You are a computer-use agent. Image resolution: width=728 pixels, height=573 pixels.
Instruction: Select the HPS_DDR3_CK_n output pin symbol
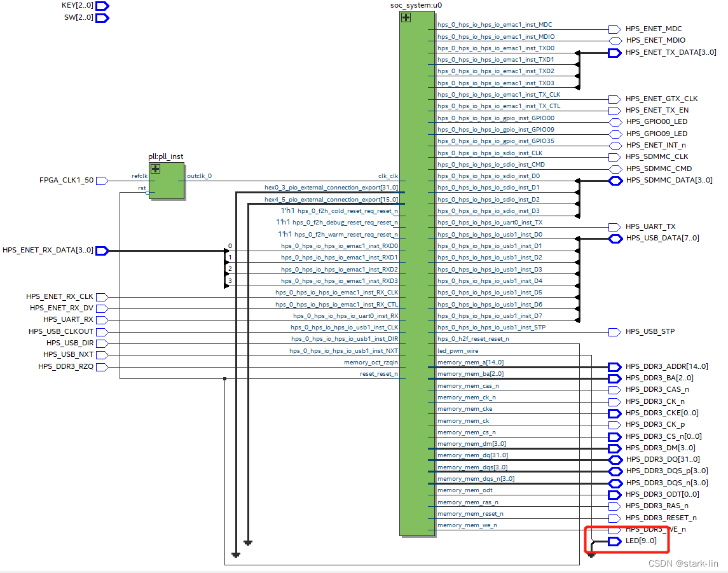pyautogui.click(x=615, y=402)
